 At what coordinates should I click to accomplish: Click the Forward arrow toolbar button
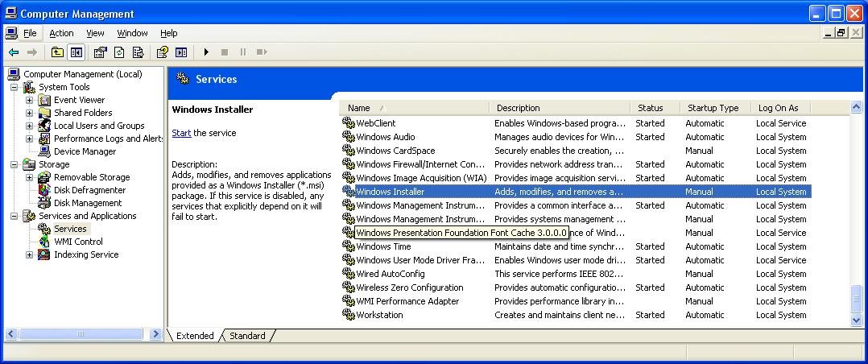click(x=32, y=52)
